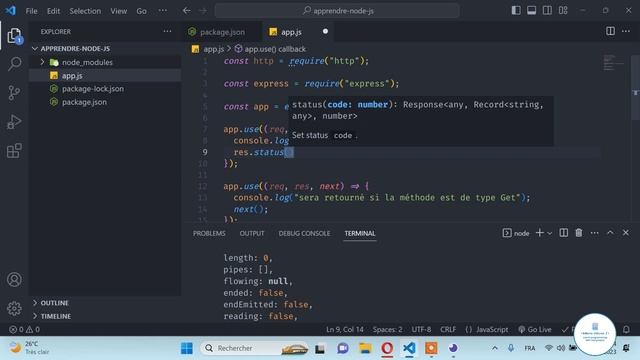Open the terminal launch profile dropdown arrow

(550, 233)
